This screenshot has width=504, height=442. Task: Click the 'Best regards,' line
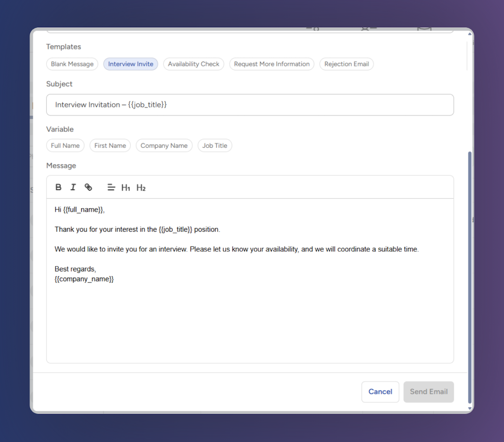click(x=75, y=269)
